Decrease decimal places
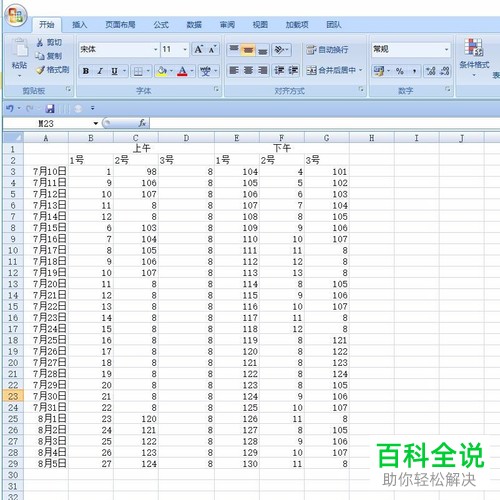Image resolution: width=500 pixels, height=500 pixels. (x=445, y=71)
